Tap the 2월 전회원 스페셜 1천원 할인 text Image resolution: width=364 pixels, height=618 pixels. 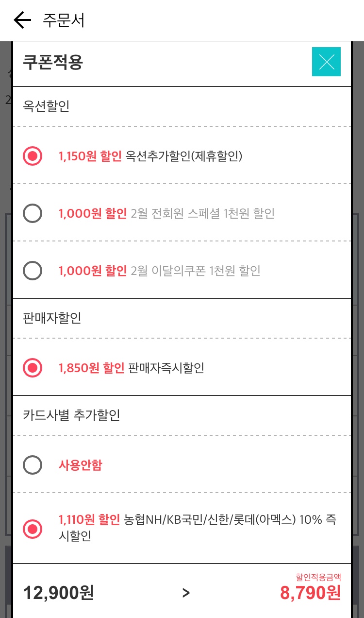(x=202, y=213)
